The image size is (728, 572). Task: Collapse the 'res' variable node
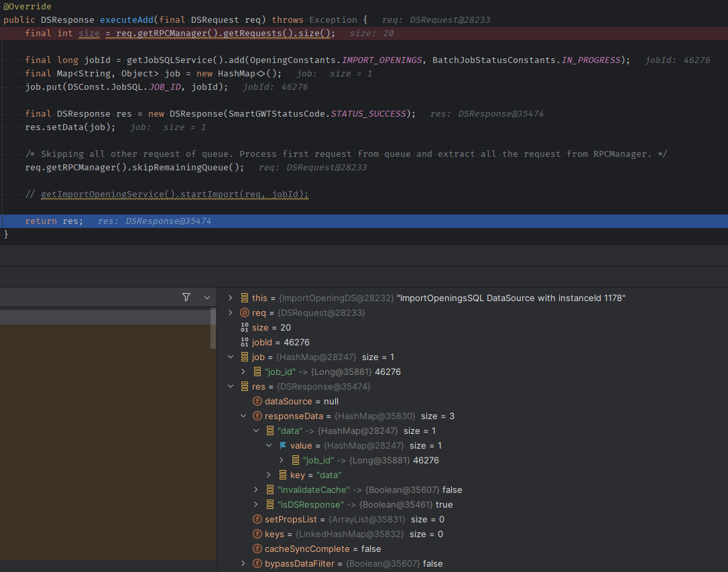pos(231,387)
